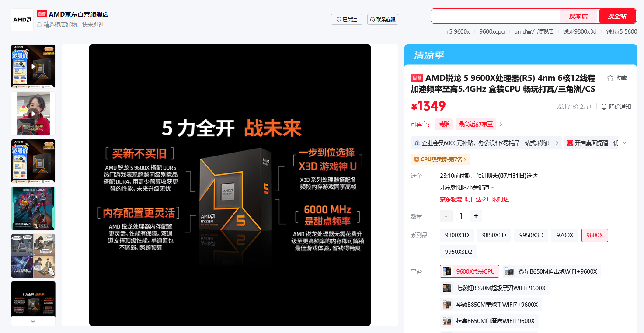Screen dimensions: 644x333
Task: Select search suggestion '锐龙9800x3d'
Action: (x=580, y=31)
